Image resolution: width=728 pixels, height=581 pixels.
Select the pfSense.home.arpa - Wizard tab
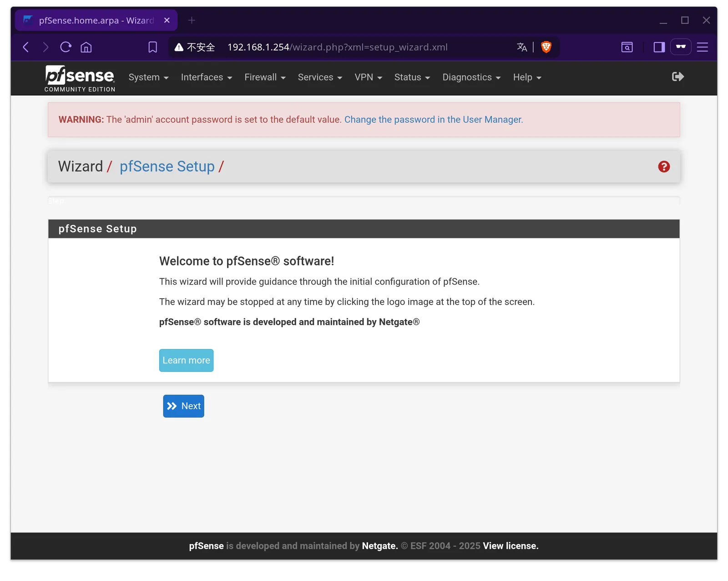[x=96, y=20]
